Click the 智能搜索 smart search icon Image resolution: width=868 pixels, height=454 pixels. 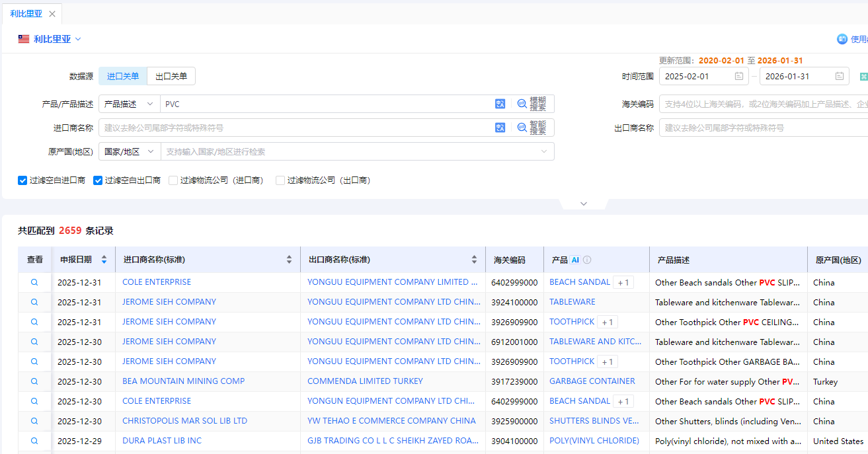click(522, 128)
